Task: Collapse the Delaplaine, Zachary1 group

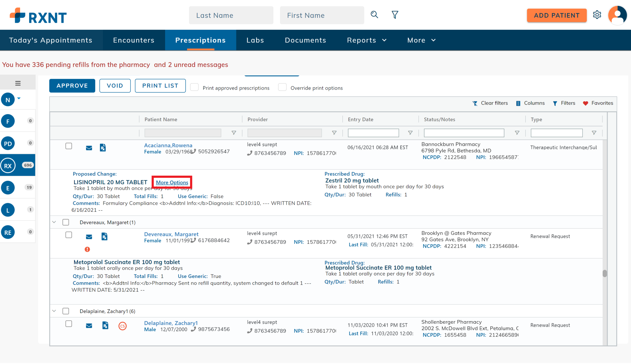Action: [54, 311]
